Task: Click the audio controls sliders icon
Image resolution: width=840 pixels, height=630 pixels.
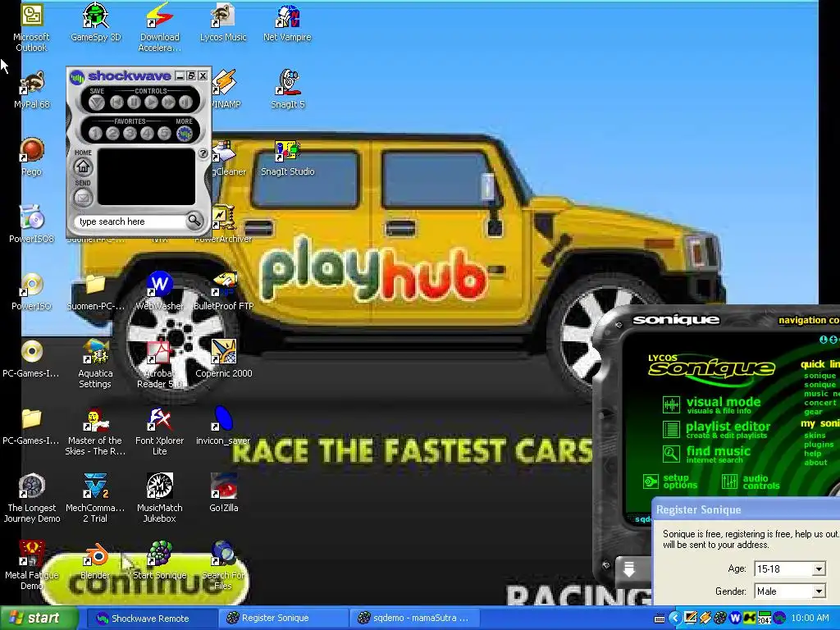Action: [x=729, y=482]
